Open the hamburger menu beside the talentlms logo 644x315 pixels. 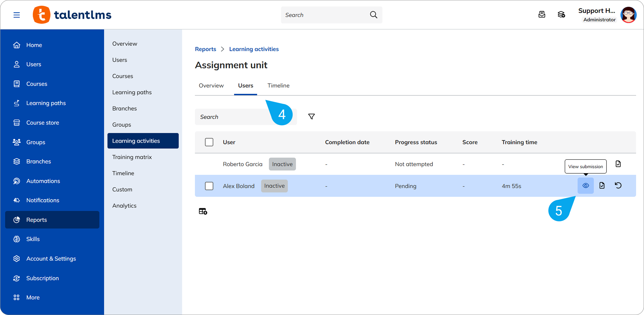click(x=17, y=15)
